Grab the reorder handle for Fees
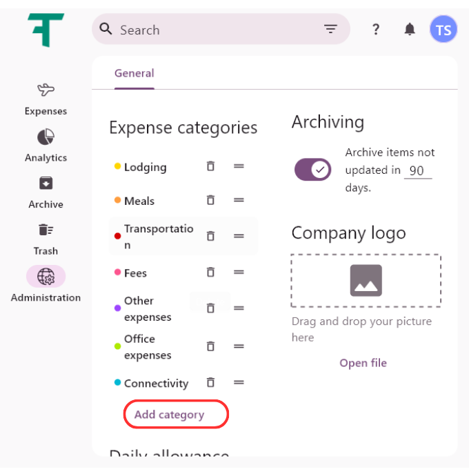Viewport: 469px width, 476px height. point(239,272)
